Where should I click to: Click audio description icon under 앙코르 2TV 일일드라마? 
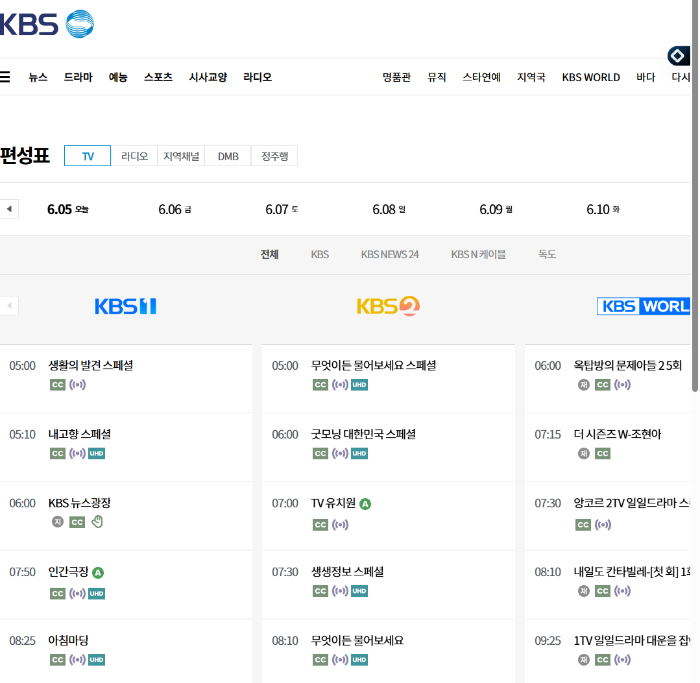click(x=603, y=525)
